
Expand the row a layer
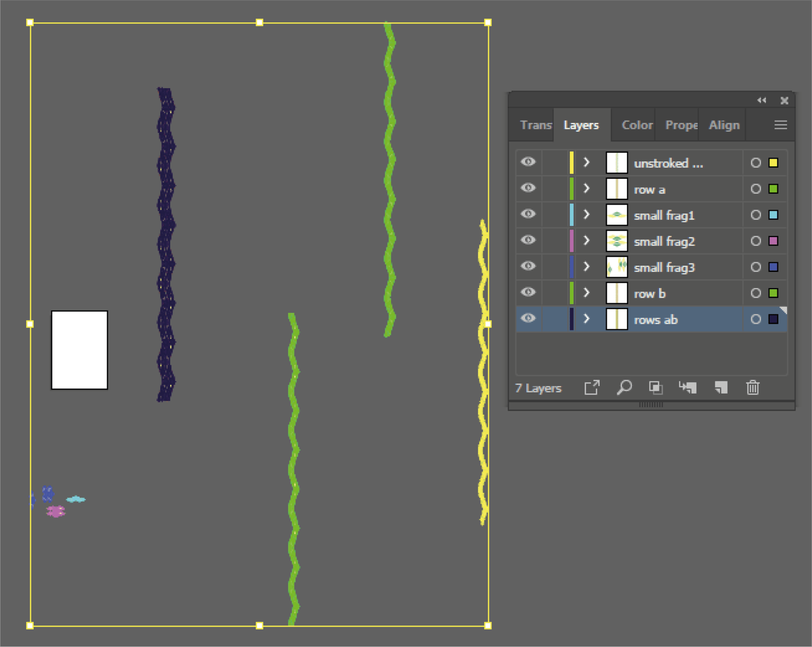point(586,188)
